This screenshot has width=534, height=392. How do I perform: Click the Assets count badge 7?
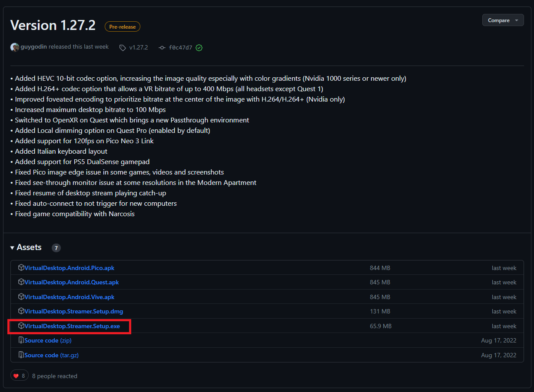[56, 248]
